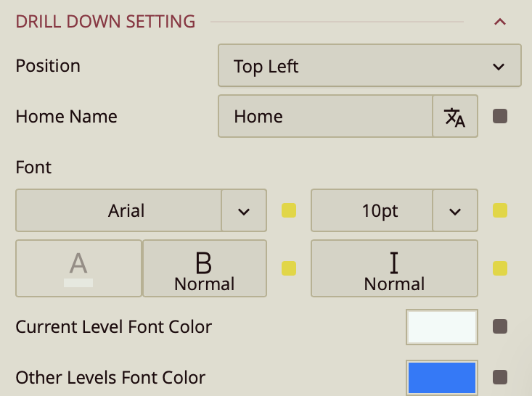Click the translate icon beside Home Name
Image resolution: width=532 pixels, height=396 pixels.
455,116
